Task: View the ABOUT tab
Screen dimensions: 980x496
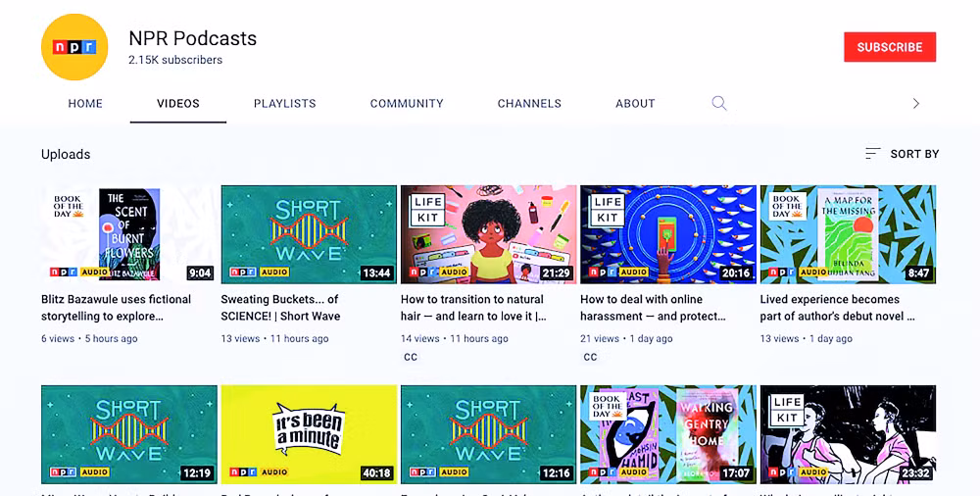Action: (635, 104)
